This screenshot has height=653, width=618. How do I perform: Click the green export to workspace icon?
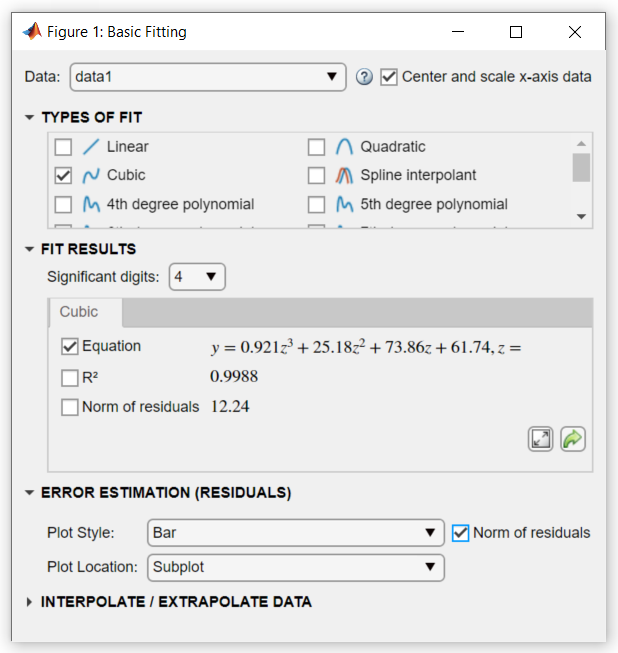573,439
